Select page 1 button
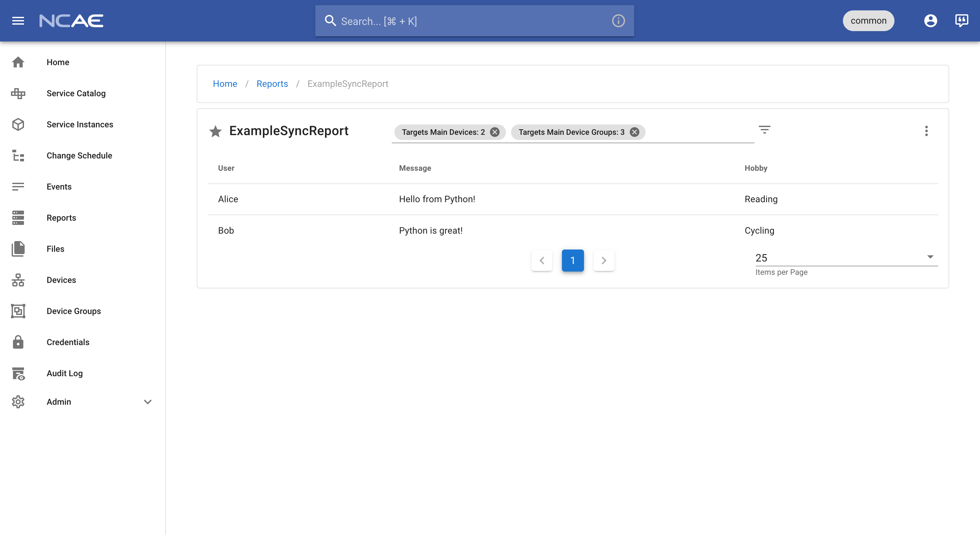Image resolution: width=980 pixels, height=558 pixels. pyautogui.click(x=573, y=261)
